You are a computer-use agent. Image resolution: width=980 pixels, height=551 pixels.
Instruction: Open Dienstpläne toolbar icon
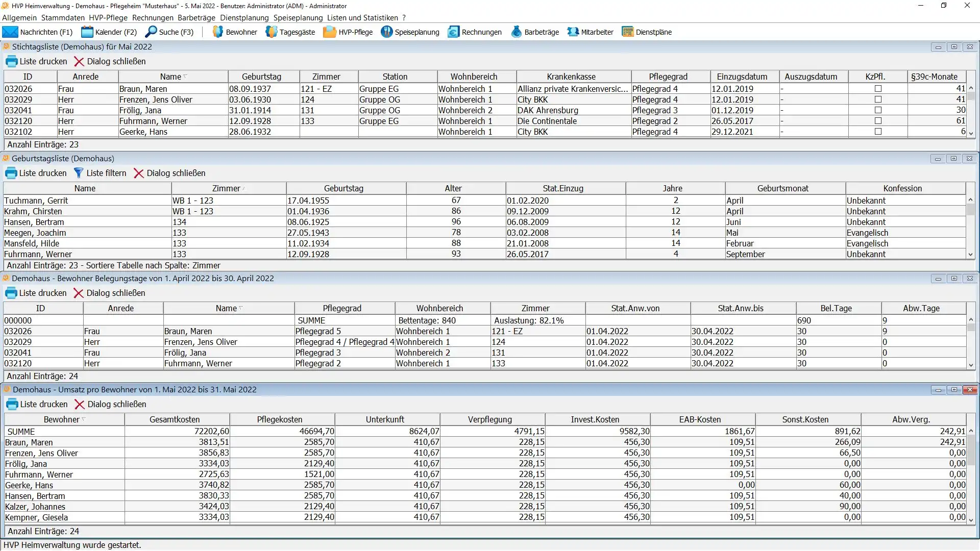click(x=627, y=32)
